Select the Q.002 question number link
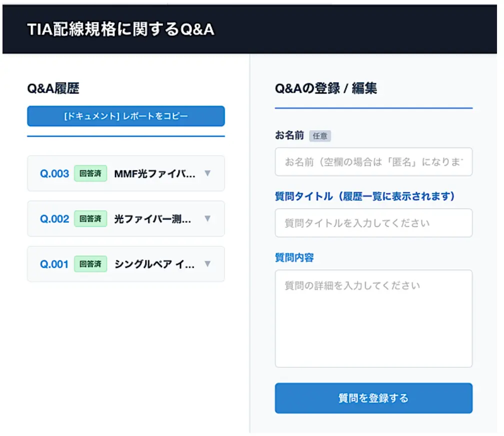Viewport: 504px width, 436px height. coord(54,219)
